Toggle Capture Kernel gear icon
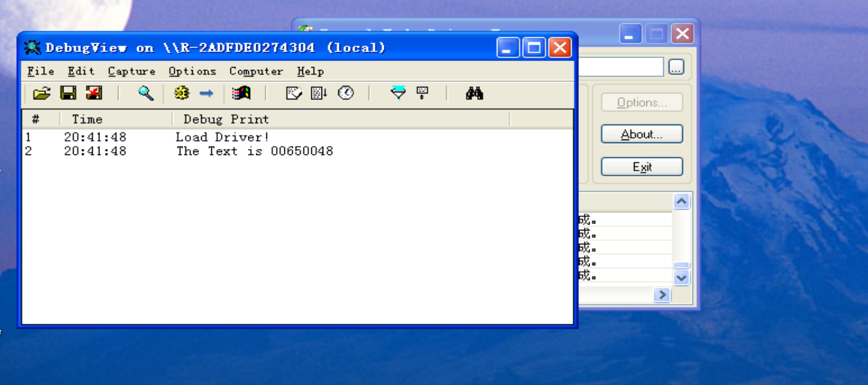 click(181, 93)
